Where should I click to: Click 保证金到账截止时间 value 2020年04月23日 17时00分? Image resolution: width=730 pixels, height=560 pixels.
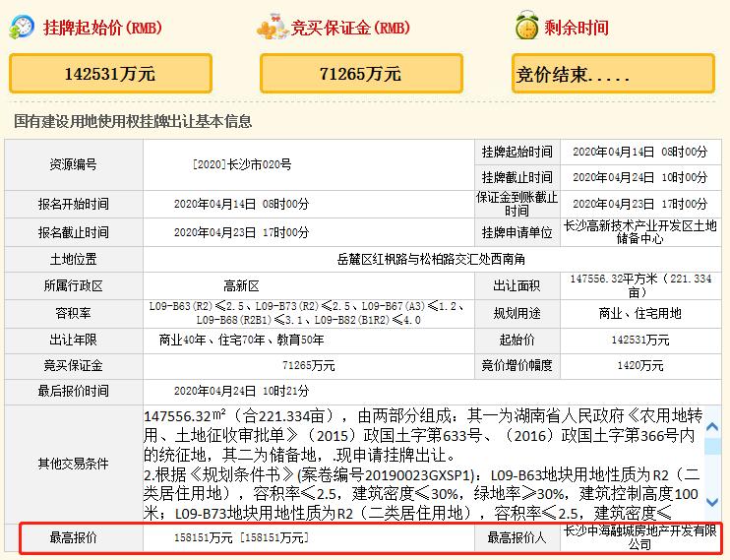(640, 204)
